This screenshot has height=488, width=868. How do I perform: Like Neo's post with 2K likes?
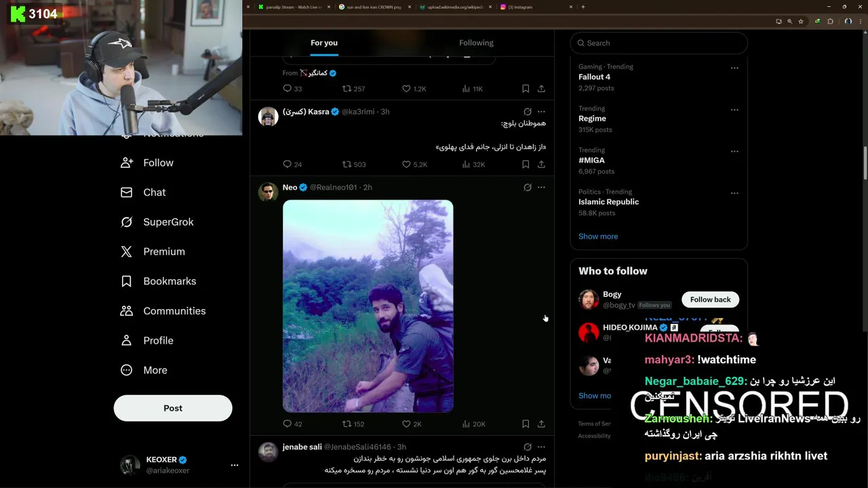tap(412, 424)
